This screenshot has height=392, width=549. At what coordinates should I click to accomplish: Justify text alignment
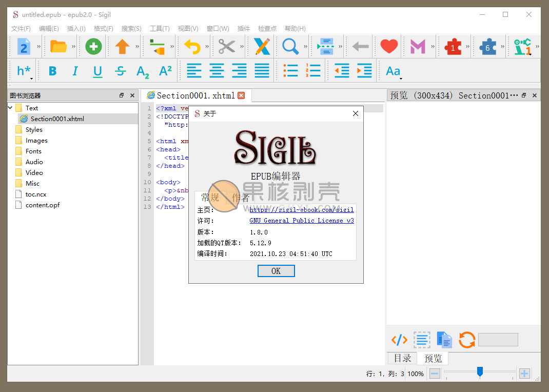click(262, 71)
